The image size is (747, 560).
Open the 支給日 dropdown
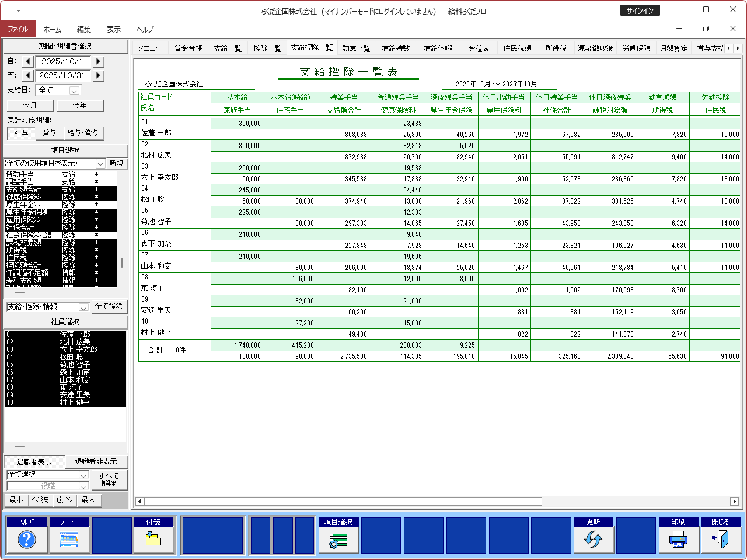[x=74, y=90]
